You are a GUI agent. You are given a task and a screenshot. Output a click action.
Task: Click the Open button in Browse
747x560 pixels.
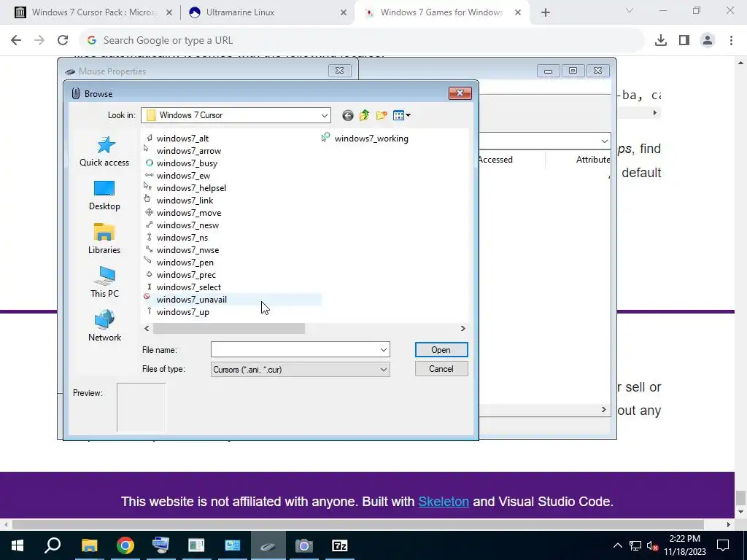tap(441, 350)
